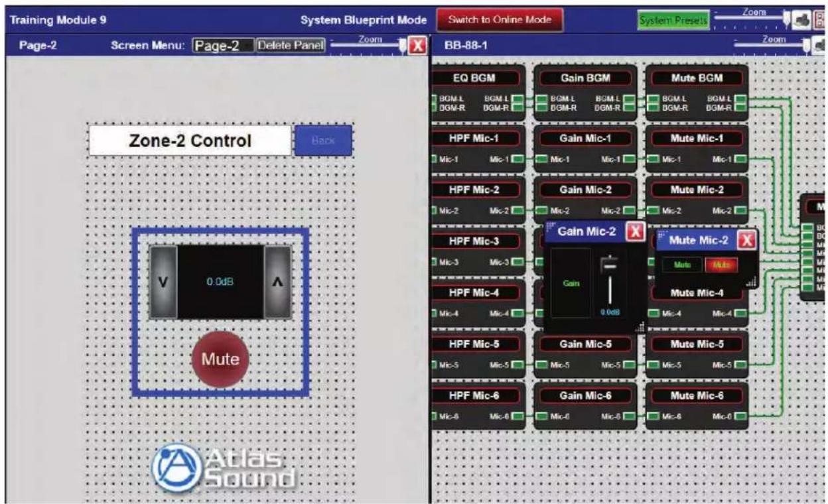Select the Zone-2 Control title label
This screenshot has height=504, width=828.
pyautogui.click(x=190, y=141)
